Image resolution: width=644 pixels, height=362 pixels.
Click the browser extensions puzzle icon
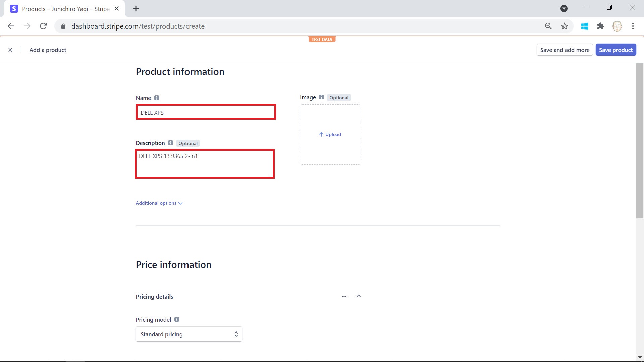point(601,26)
